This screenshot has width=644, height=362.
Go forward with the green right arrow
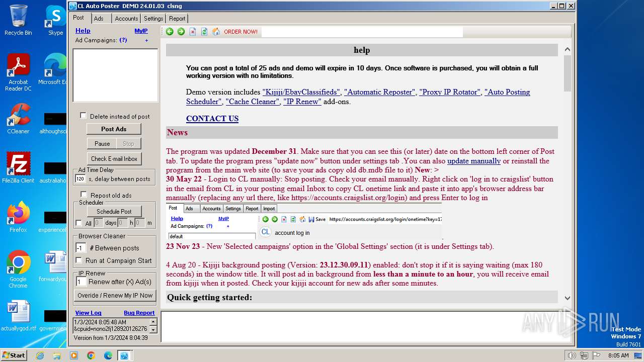tap(181, 32)
